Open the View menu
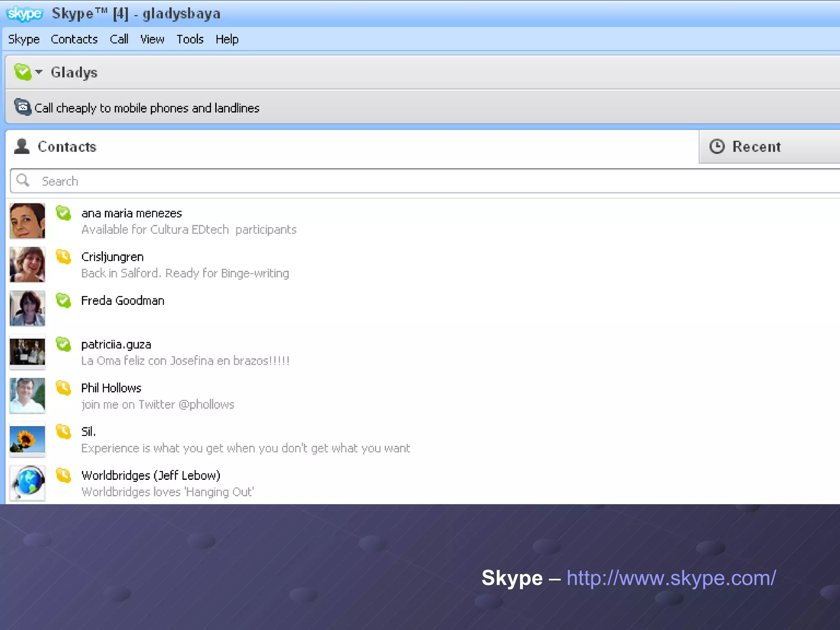The width and height of the screenshot is (840, 630). click(x=152, y=39)
